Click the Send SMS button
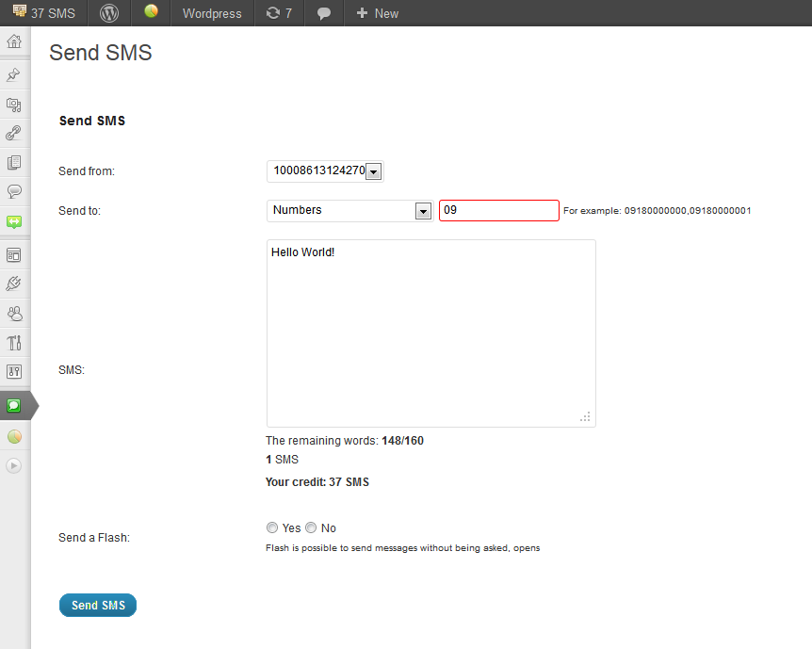 pos(98,605)
